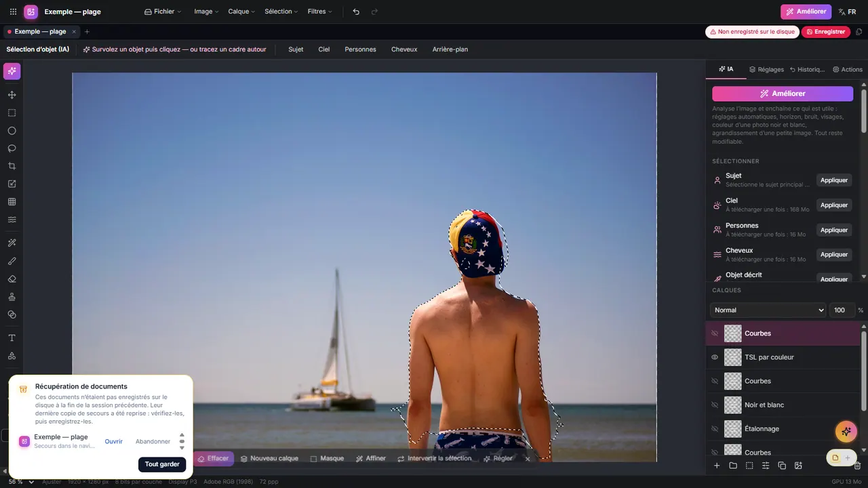868x488 pixels.
Task: Open the apps grid menu
Action: tap(13, 12)
